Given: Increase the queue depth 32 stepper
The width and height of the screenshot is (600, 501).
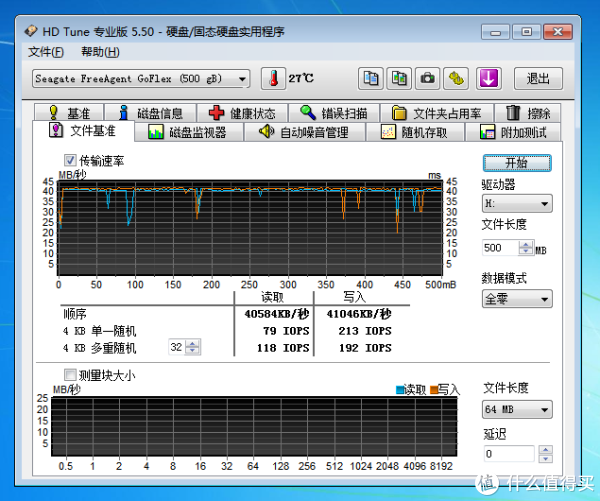Looking at the screenshot, I should coord(192,343).
